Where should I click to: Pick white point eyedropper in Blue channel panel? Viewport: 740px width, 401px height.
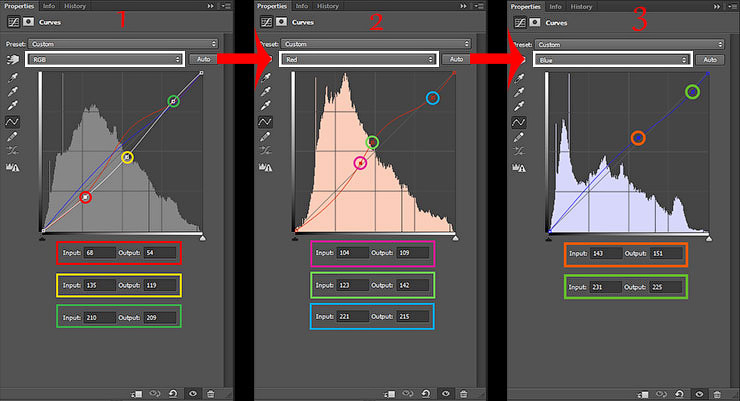519,106
